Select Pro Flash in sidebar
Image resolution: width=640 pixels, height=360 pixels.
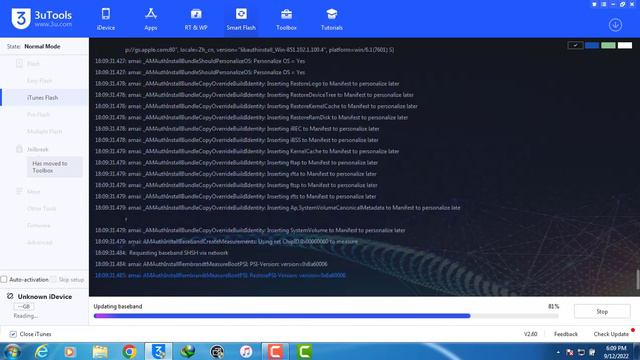pos(38,115)
